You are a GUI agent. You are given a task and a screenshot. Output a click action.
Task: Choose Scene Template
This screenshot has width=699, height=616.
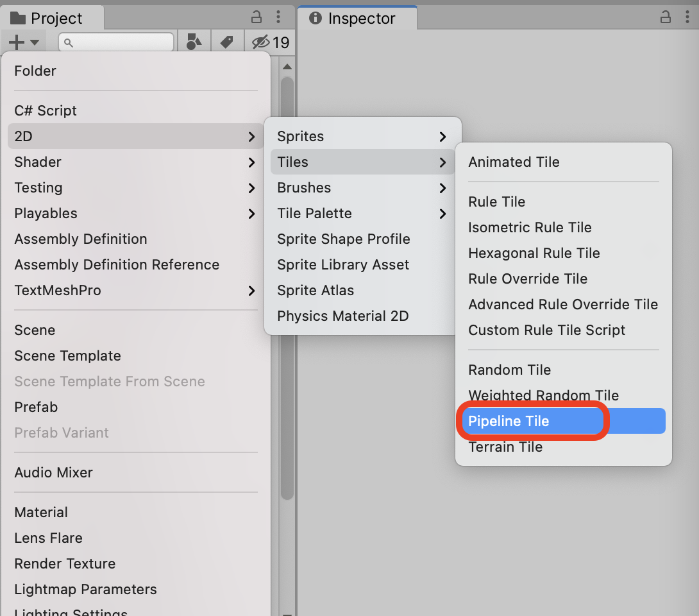click(135, 356)
